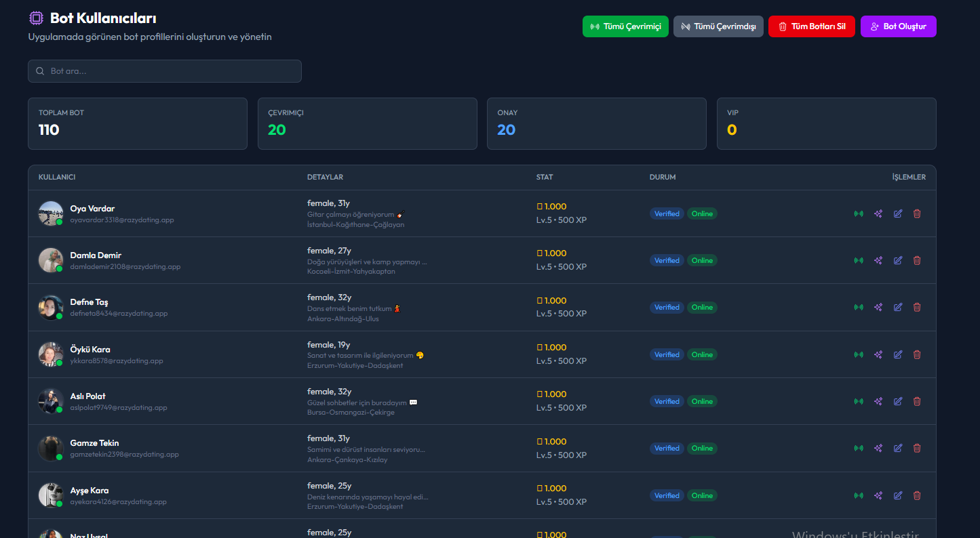Focus the 'Bot ara...' search field

pos(165,71)
